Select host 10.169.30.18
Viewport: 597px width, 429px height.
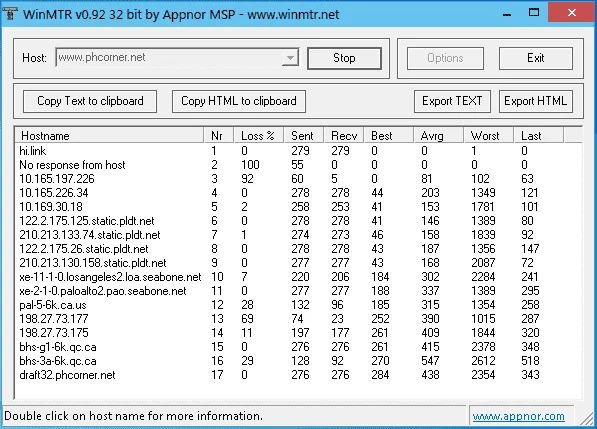click(298, 207)
